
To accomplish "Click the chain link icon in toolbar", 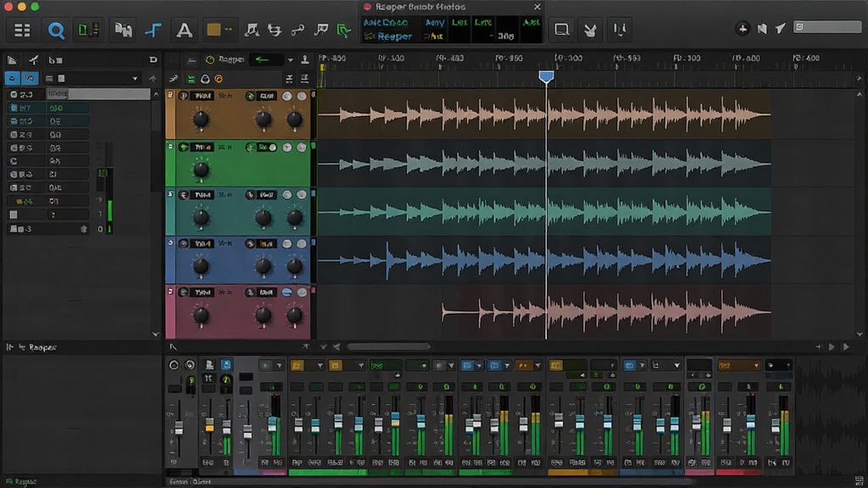I will pyautogui.click(x=298, y=30).
